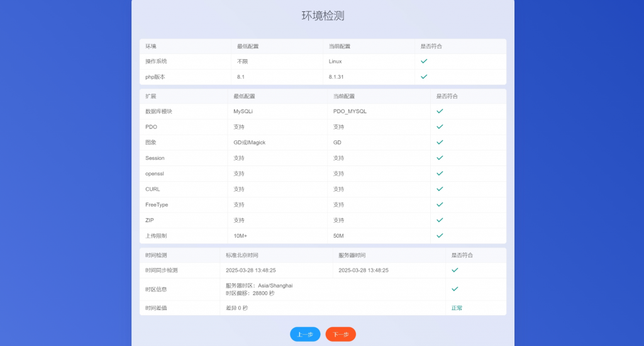Image resolution: width=644 pixels, height=346 pixels.
Task: Click the 时区信息 row label
Action: (x=156, y=289)
